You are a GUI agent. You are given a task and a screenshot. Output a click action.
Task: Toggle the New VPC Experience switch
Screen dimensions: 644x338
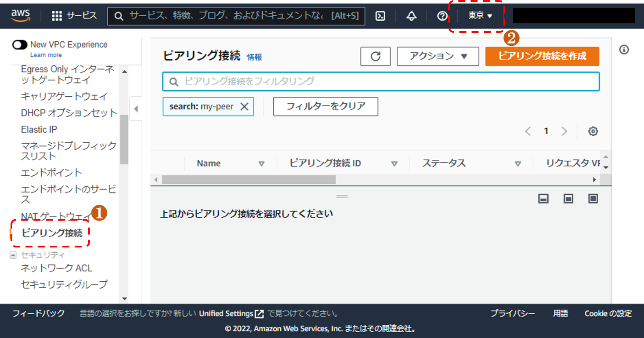(x=20, y=45)
